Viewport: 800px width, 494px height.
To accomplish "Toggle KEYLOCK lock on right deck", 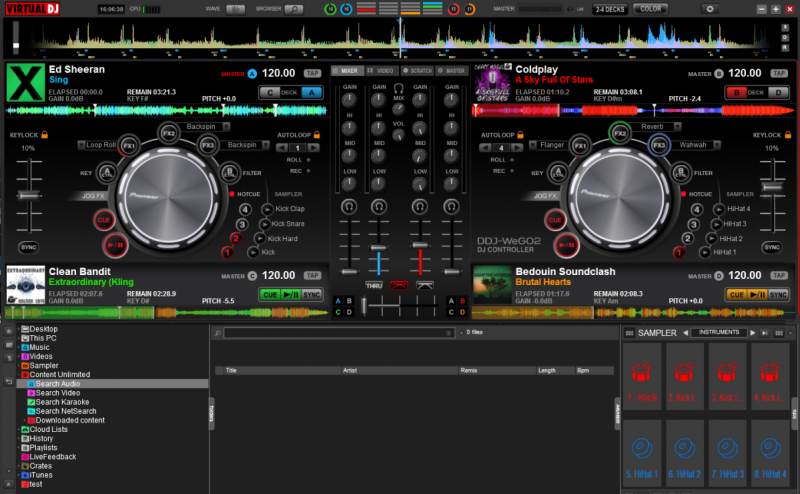I will click(788, 135).
